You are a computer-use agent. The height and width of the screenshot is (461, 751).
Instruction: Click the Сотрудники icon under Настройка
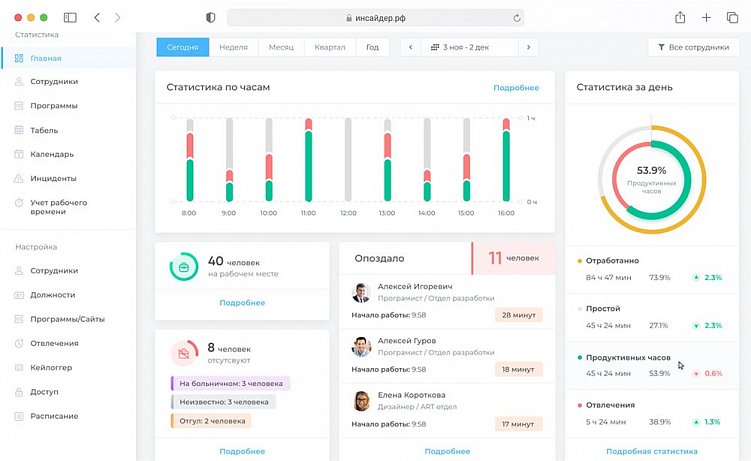pos(19,270)
